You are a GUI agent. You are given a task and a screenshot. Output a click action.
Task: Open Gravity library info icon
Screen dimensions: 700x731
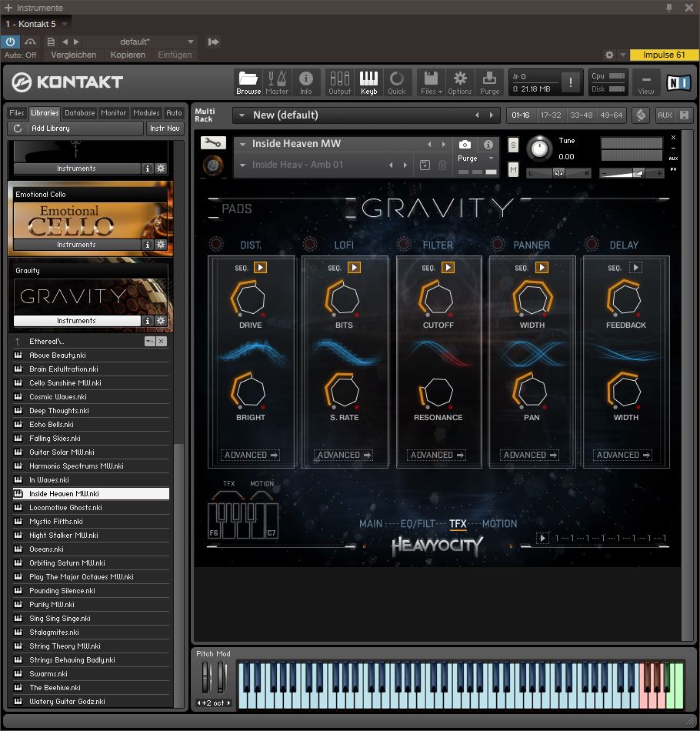(x=147, y=321)
